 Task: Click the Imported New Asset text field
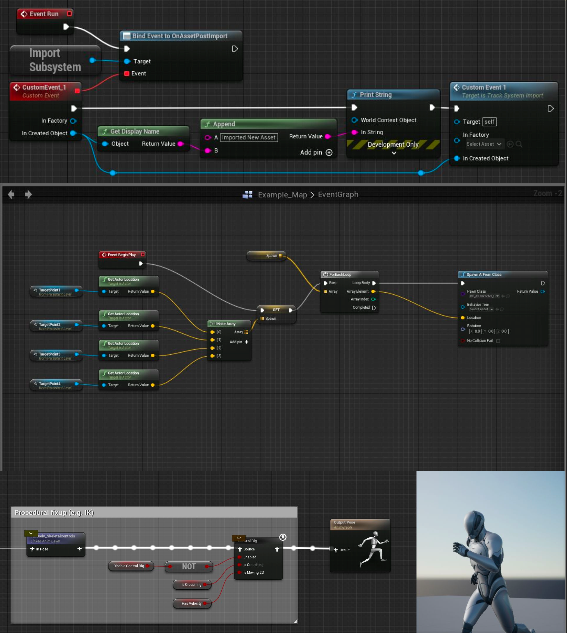pyautogui.click(x=249, y=137)
